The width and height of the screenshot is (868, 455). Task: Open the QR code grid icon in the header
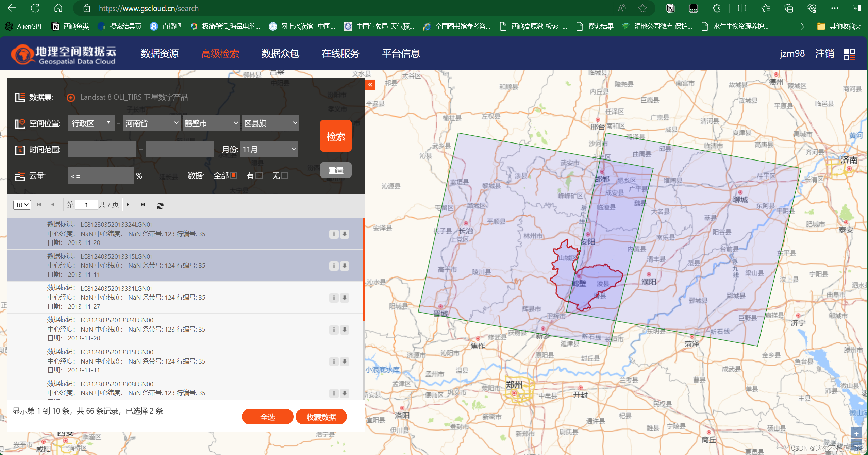(x=849, y=54)
